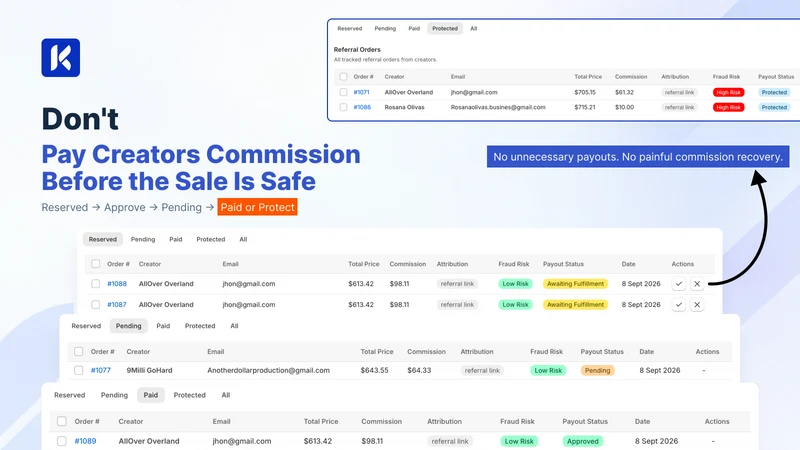Click the Fraud Risk column header above #1071
This screenshot has height=450, width=800.
click(727, 77)
